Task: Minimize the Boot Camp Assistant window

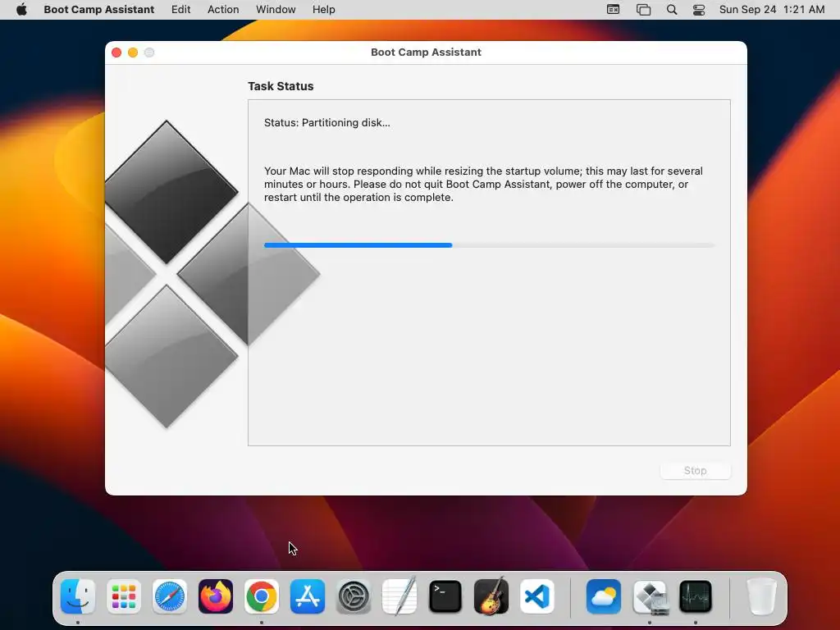Action: point(133,52)
